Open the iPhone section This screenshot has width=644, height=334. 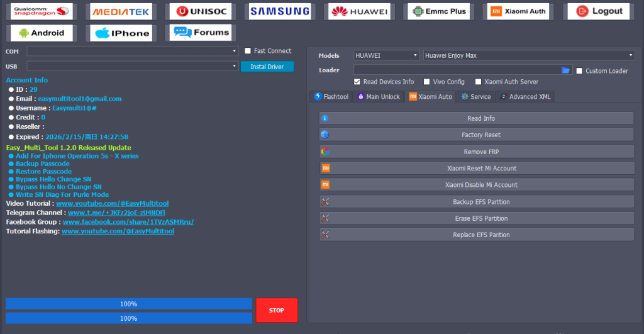(121, 33)
